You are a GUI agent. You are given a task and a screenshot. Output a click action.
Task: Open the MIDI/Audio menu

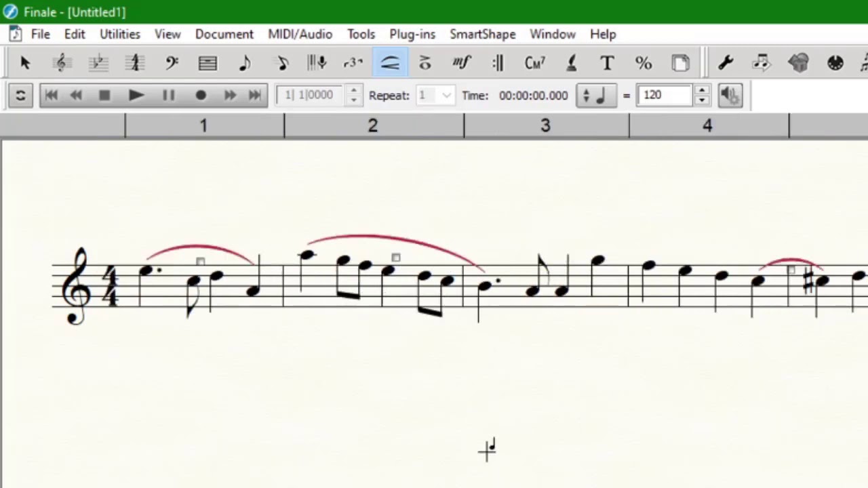pos(300,34)
